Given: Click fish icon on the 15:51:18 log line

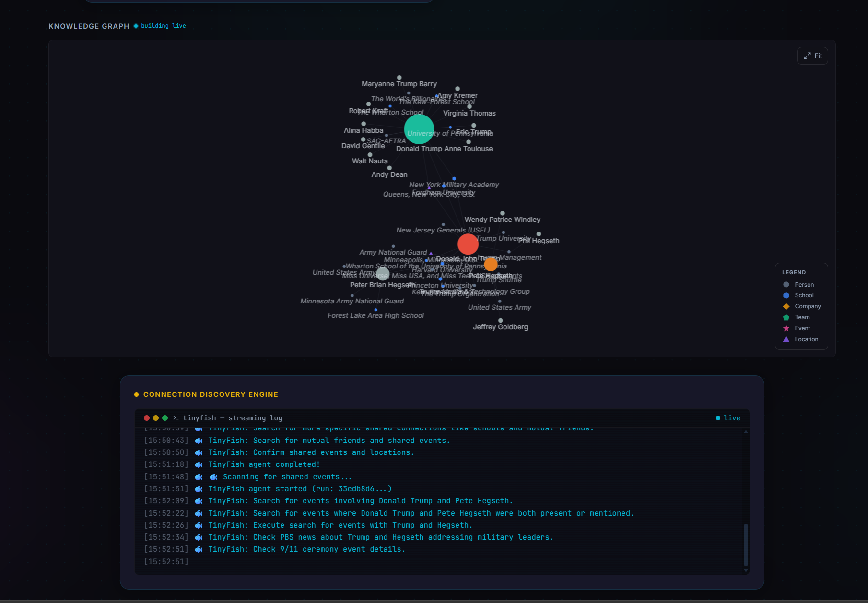Looking at the screenshot, I should [199, 464].
